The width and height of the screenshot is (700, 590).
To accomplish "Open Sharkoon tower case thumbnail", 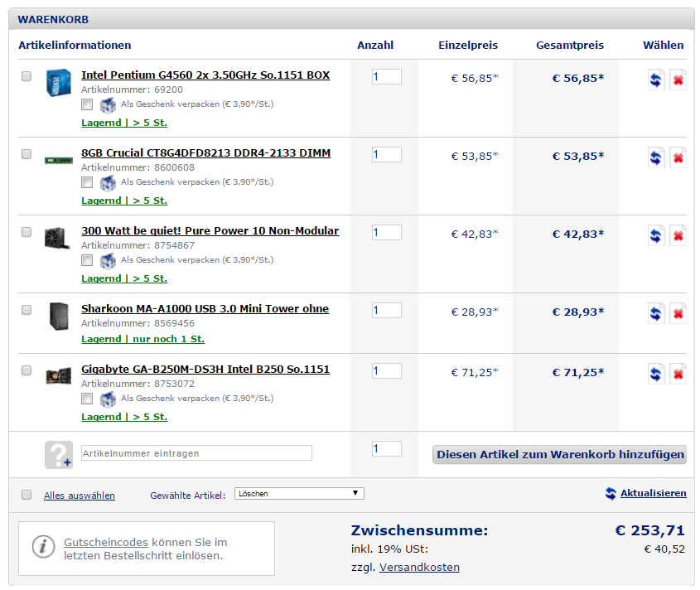I will 59,317.
